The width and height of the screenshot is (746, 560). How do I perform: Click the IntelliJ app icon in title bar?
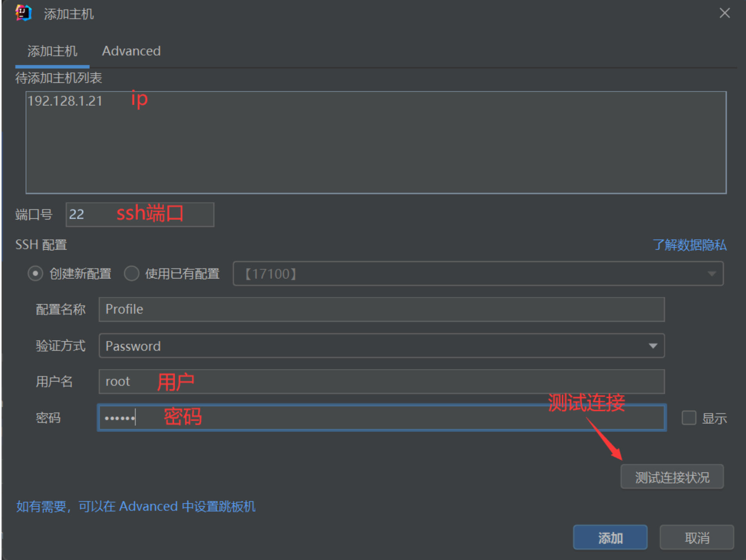[x=23, y=13]
